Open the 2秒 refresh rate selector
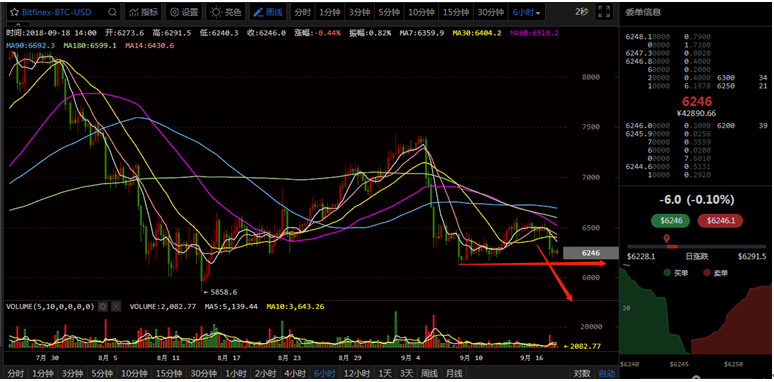This screenshot has width=774, height=382. pos(581,12)
